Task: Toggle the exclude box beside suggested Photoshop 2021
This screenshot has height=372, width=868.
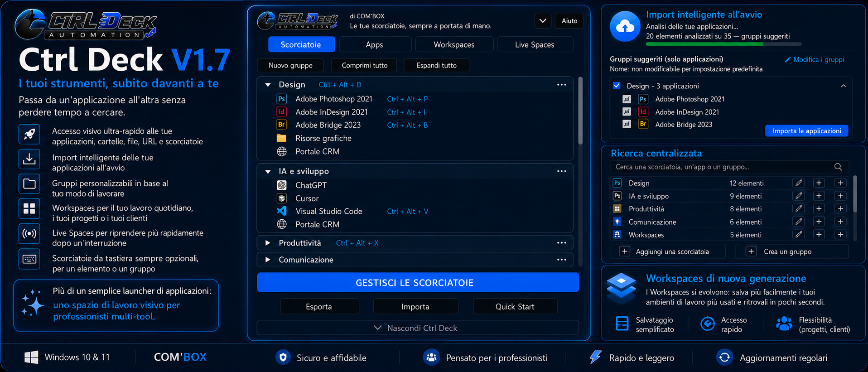Action: [627, 99]
